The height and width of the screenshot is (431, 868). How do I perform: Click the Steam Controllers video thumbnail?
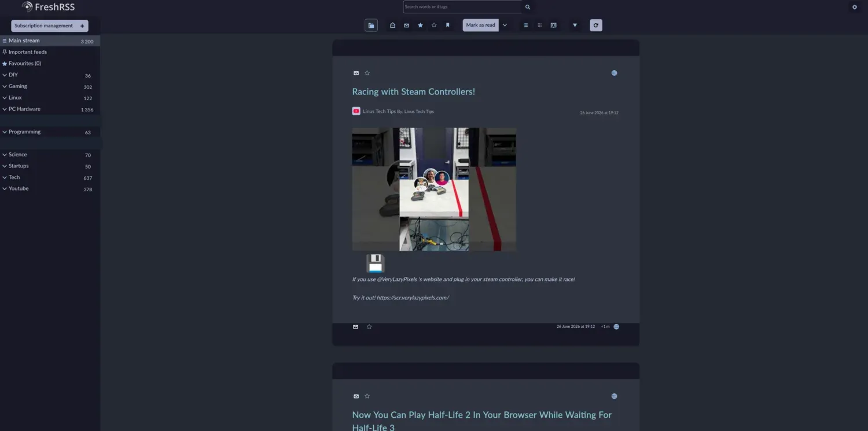coord(434,189)
